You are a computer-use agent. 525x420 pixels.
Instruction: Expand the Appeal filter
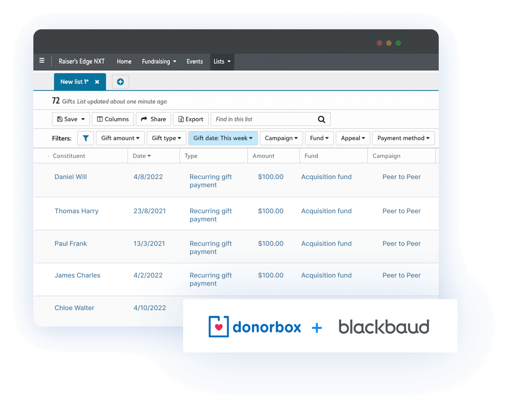[353, 138]
